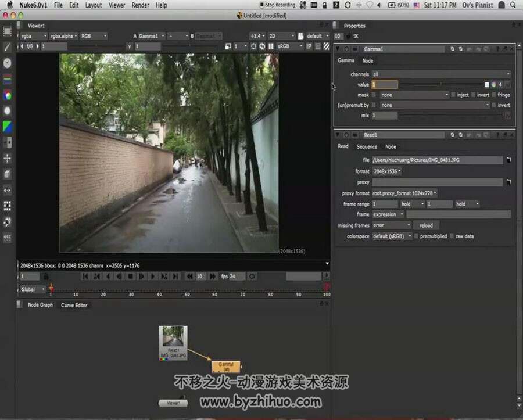Enable the Gamma1 mask checkbox
This screenshot has height=420, width=523.
374,95
